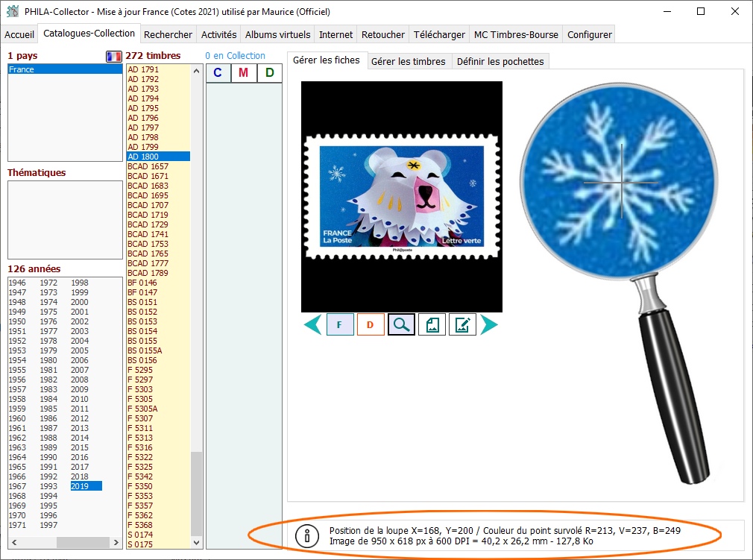This screenshot has width=753, height=560.
Task: Click the Thématiques heading
Action: tap(37, 173)
